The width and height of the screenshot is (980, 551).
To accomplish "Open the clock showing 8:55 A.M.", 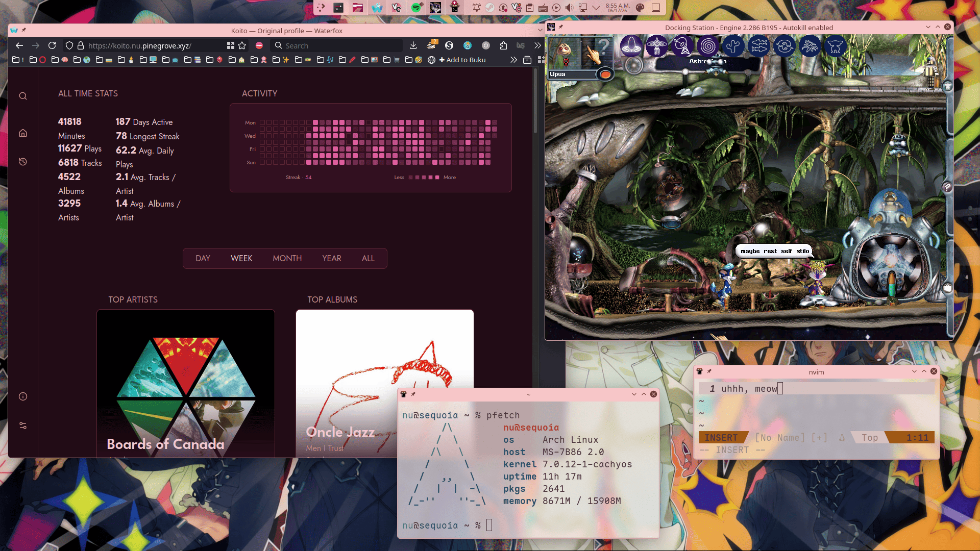I will pyautogui.click(x=618, y=8).
